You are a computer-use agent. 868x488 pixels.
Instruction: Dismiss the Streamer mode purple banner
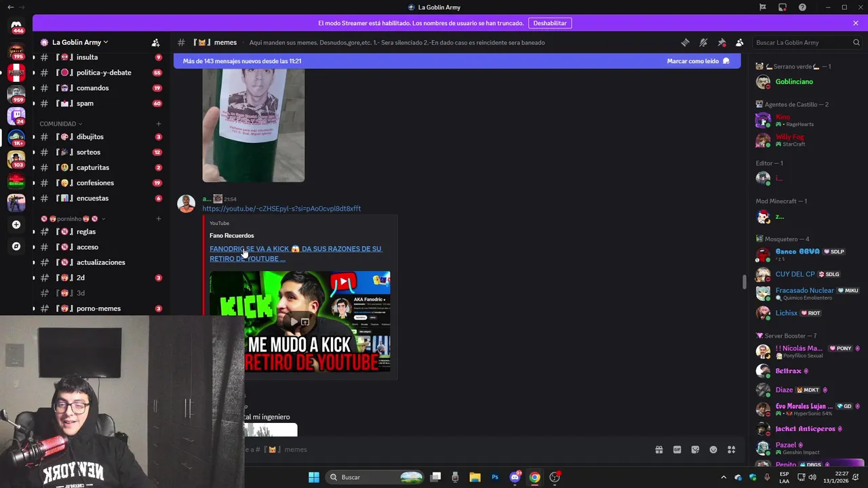[856, 23]
